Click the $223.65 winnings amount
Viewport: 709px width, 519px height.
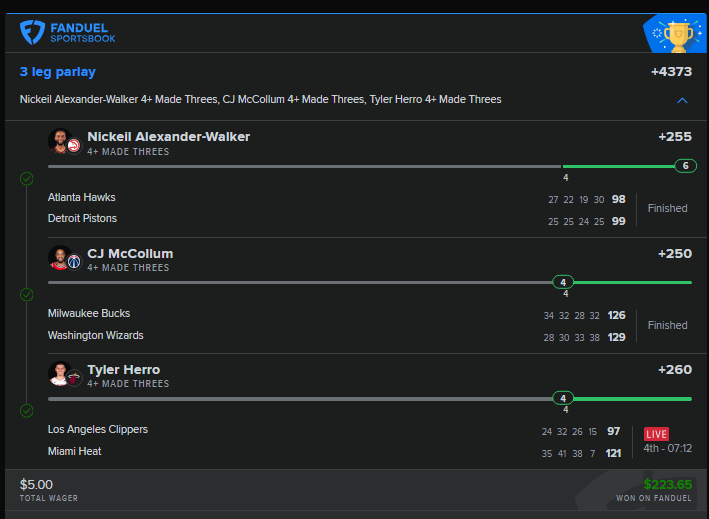click(x=667, y=485)
